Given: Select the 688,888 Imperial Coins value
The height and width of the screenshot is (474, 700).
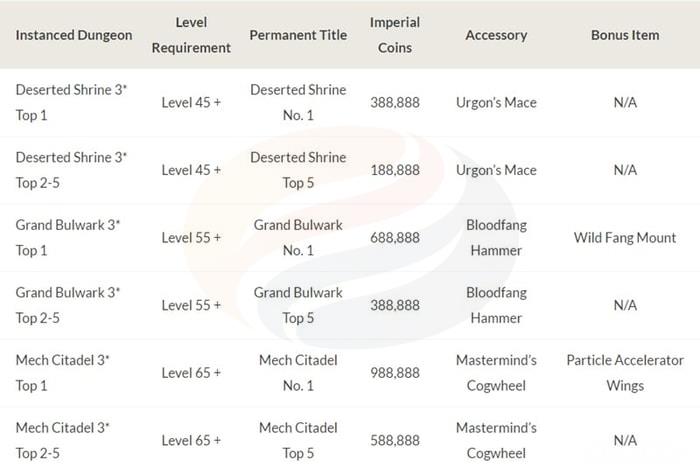Looking at the screenshot, I should (x=394, y=238).
